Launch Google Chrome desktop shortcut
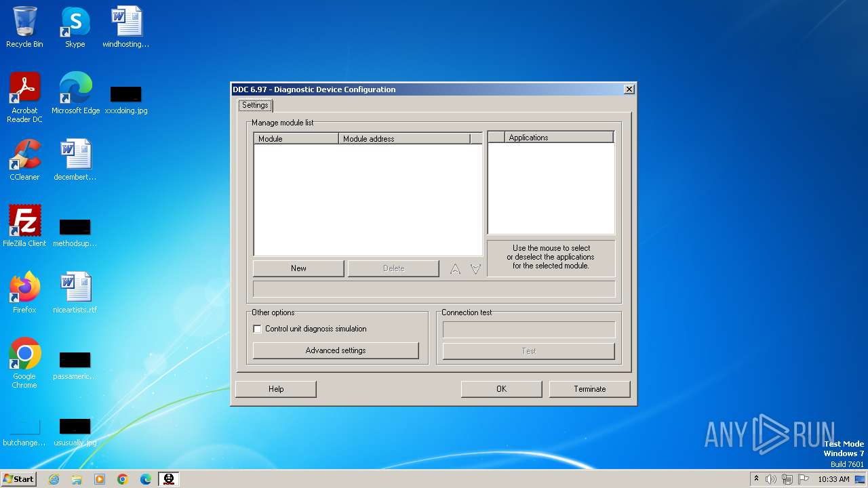The image size is (868, 488). [24, 363]
